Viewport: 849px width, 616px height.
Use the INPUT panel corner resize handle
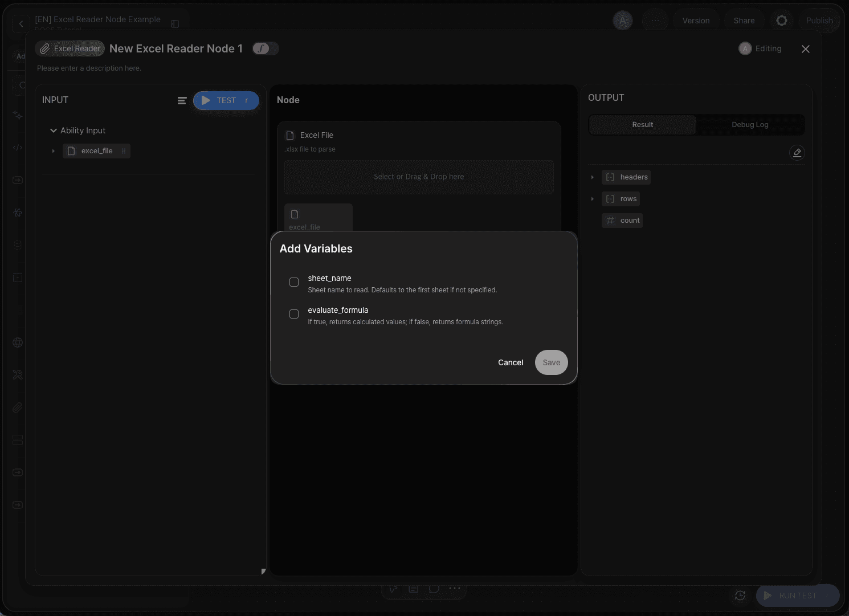[x=263, y=571]
